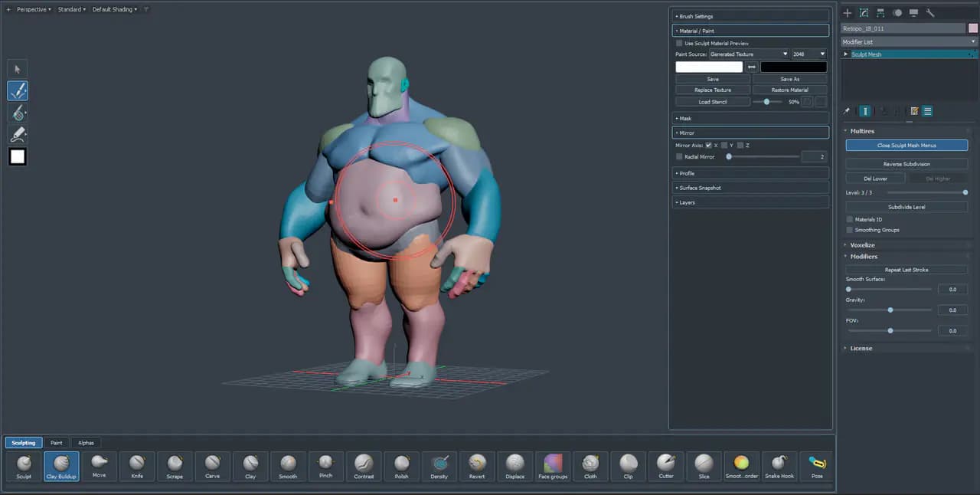This screenshot has width=980, height=495.
Task: Open the Paint Source dropdown
Action: [x=749, y=54]
